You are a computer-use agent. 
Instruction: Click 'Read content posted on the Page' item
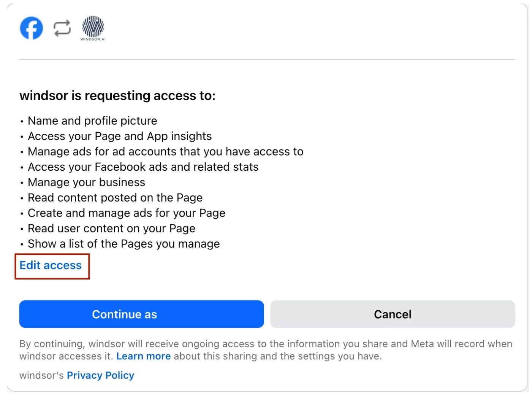tap(115, 197)
